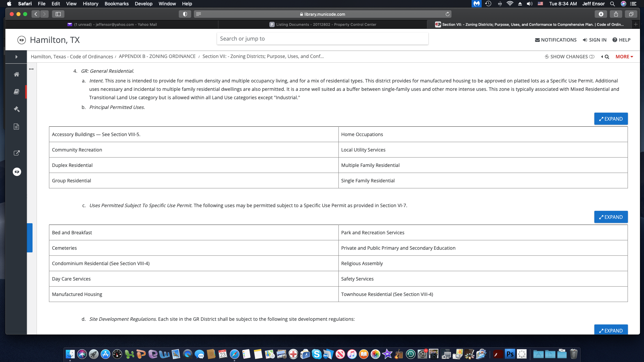644x362 pixels.
Task: Toggle Safari sidebar view button
Action: click(x=58, y=14)
